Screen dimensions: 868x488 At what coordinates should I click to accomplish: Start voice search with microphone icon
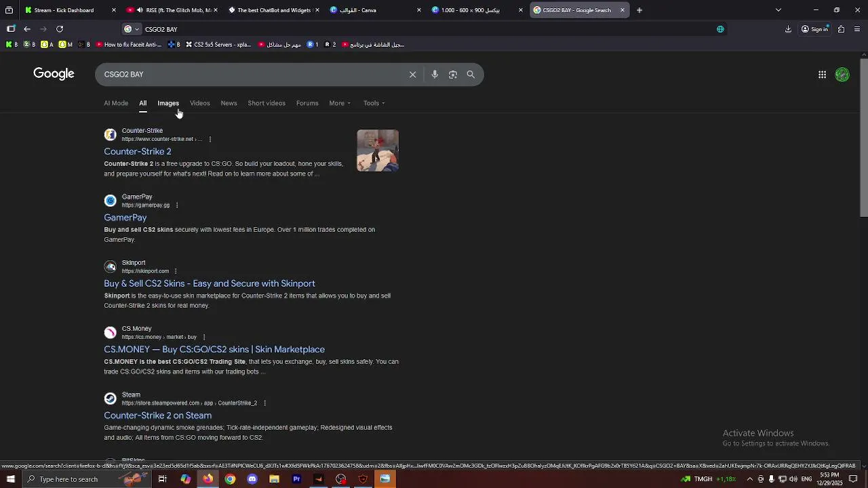click(x=435, y=75)
